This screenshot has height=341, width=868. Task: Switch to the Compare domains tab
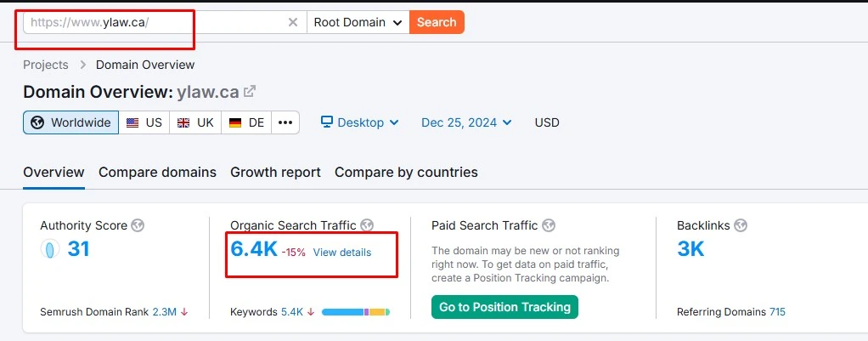tap(157, 172)
